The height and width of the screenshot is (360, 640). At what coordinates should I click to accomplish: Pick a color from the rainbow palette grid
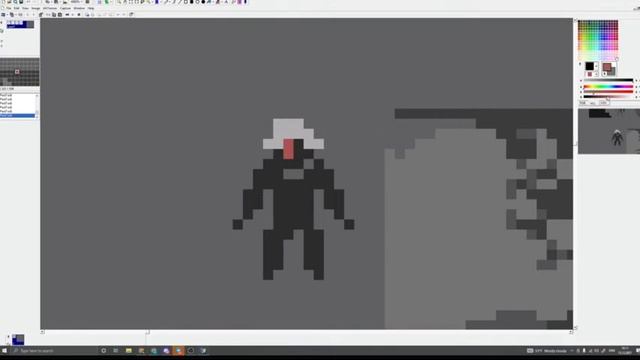tap(598, 40)
